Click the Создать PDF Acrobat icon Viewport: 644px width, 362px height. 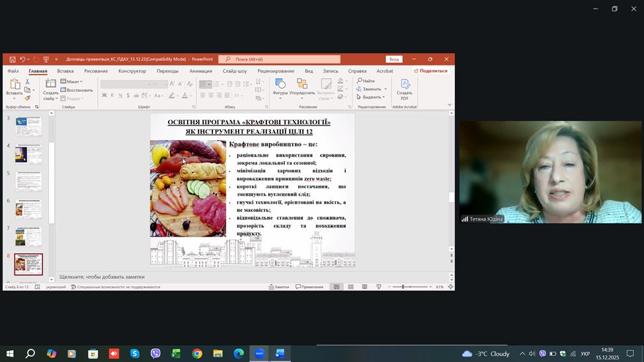(x=405, y=85)
